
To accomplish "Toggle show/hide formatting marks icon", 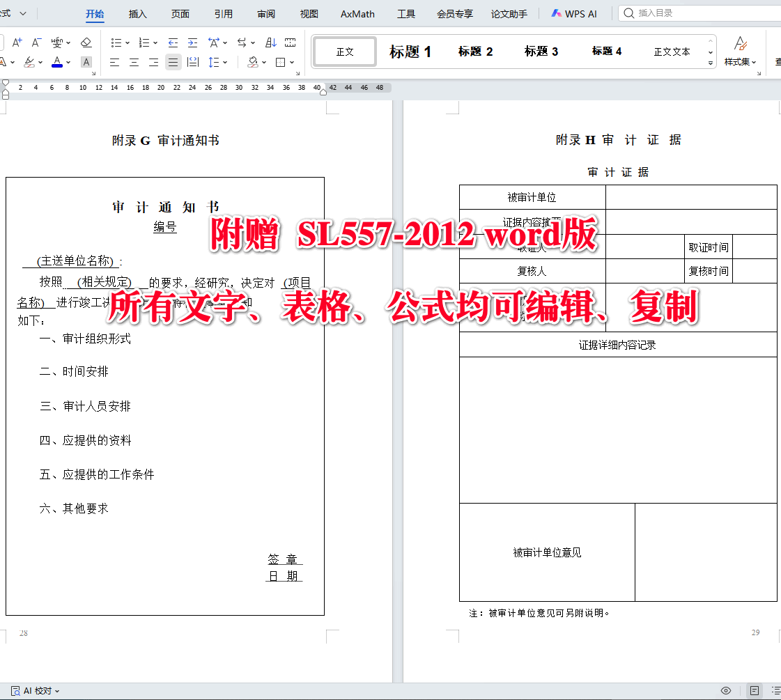I will coord(291,42).
